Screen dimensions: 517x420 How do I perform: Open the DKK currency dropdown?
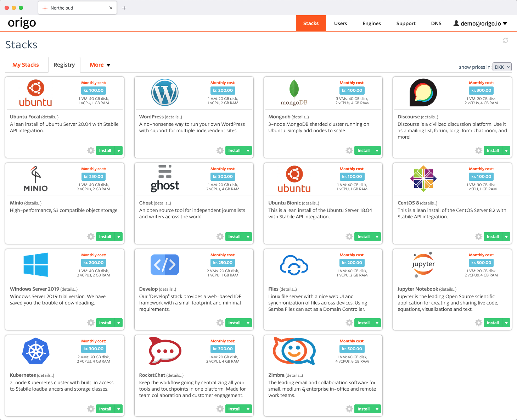click(502, 67)
